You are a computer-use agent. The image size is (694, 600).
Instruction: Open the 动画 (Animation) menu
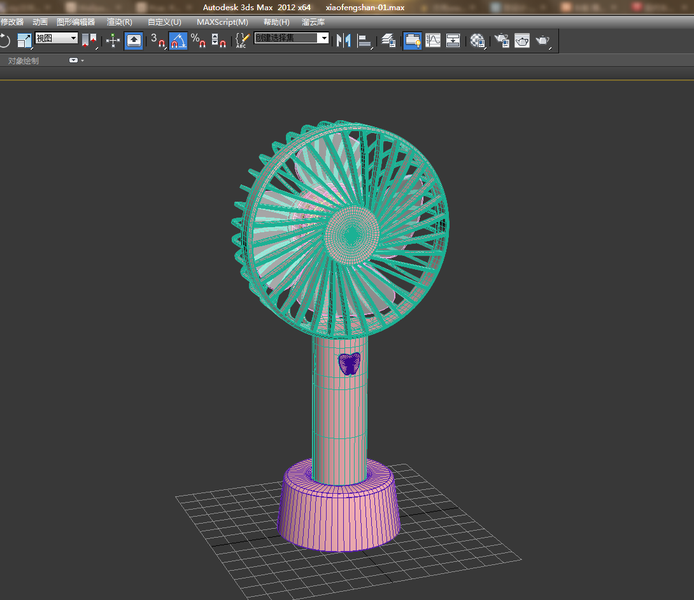tap(40, 22)
